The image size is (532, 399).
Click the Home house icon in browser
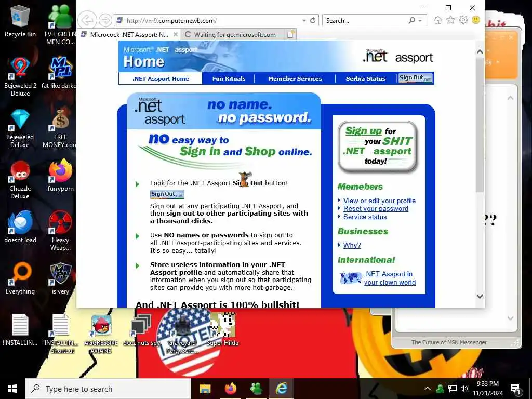[437, 20]
